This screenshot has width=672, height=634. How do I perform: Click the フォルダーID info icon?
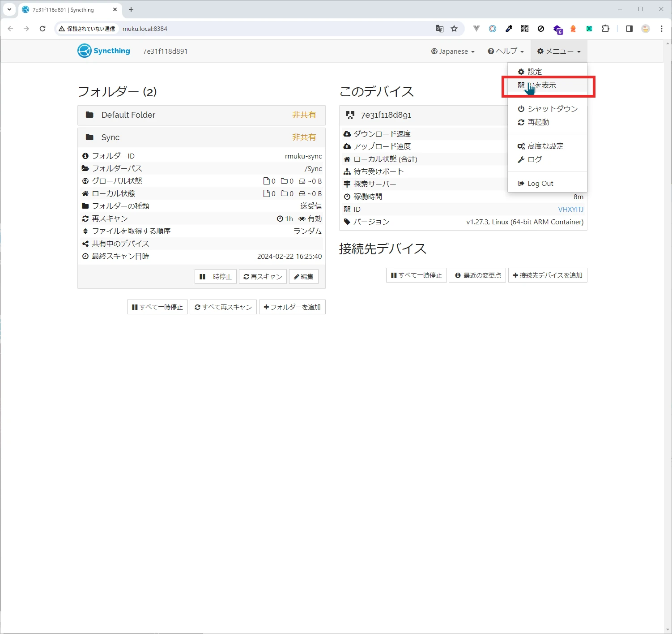[85, 156]
